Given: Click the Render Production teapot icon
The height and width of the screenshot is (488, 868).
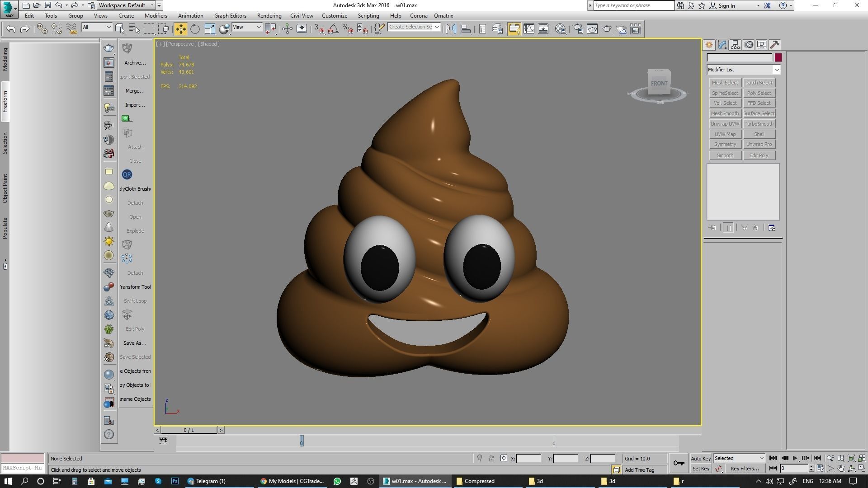Looking at the screenshot, I should 607,29.
